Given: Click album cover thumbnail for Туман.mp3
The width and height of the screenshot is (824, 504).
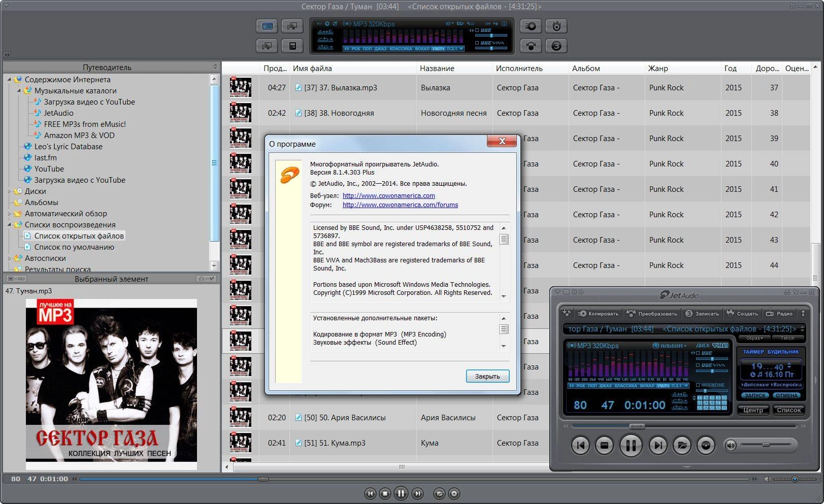Looking at the screenshot, I should tap(111, 384).
